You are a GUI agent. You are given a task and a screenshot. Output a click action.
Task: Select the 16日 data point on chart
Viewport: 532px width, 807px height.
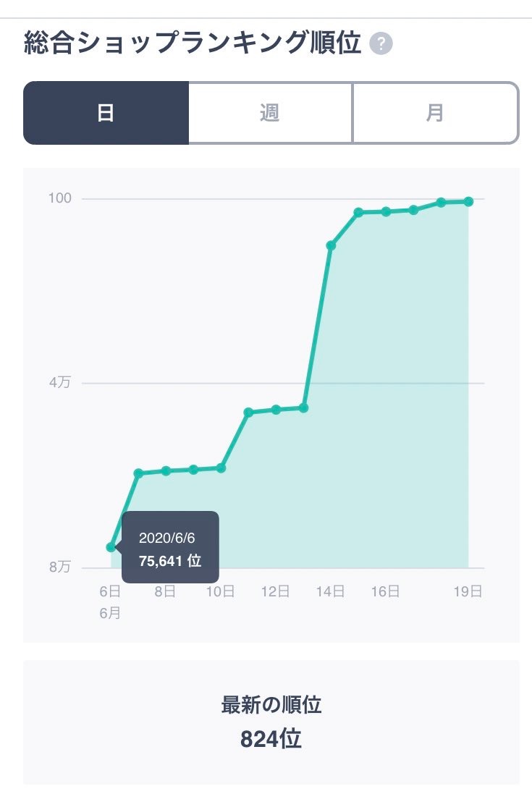(386, 211)
